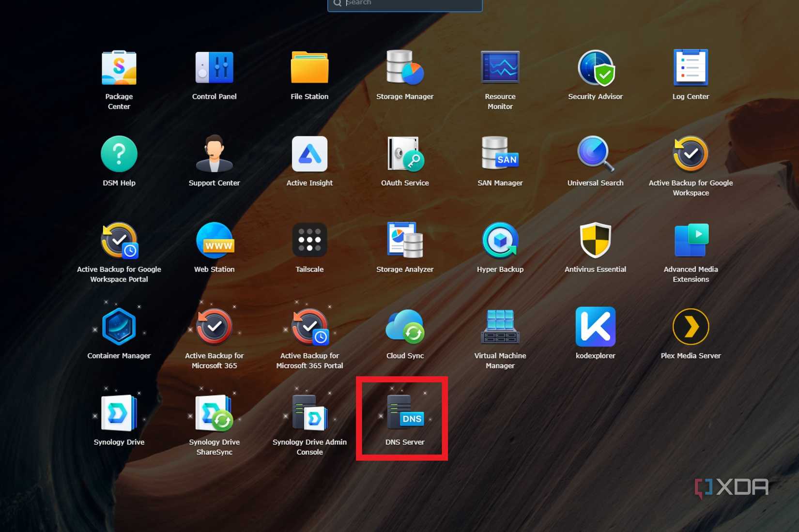Screen dimensions: 799x532
Task: Open kodexplorer app
Action: [596, 327]
